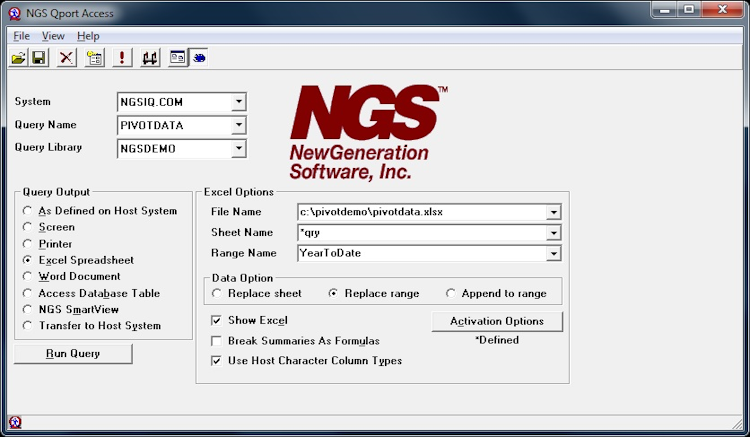The height and width of the screenshot is (437, 750).
Task: Click the open folder toolbar icon
Action: pyautogui.click(x=19, y=58)
